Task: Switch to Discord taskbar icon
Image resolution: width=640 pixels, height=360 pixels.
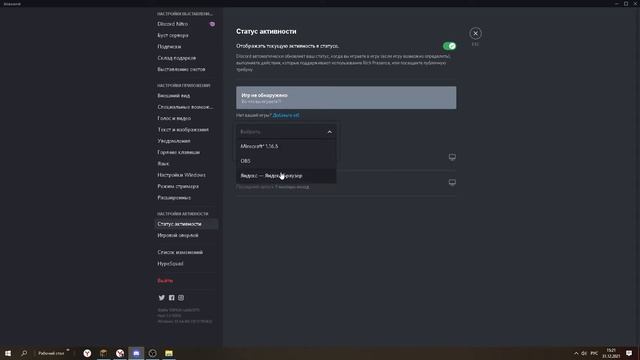Action: tap(136, 353)
